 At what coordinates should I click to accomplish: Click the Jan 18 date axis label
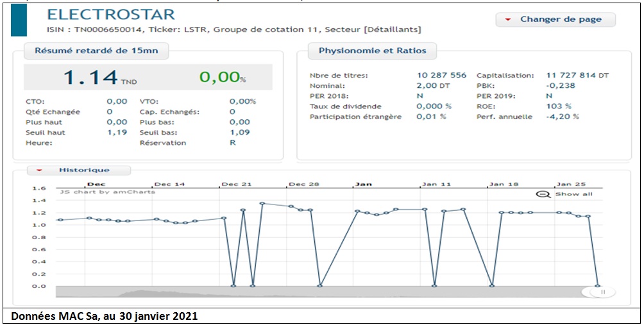pos(504,184)
